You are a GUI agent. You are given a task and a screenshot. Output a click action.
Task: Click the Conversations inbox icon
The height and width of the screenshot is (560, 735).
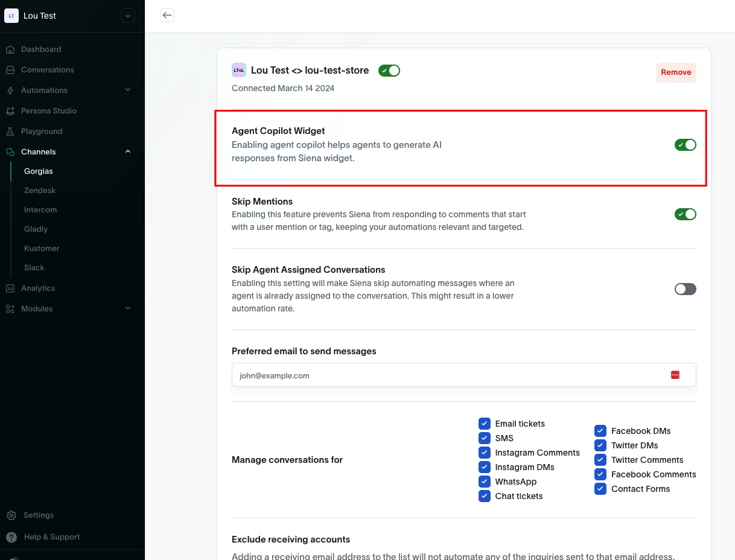(10, 70)
